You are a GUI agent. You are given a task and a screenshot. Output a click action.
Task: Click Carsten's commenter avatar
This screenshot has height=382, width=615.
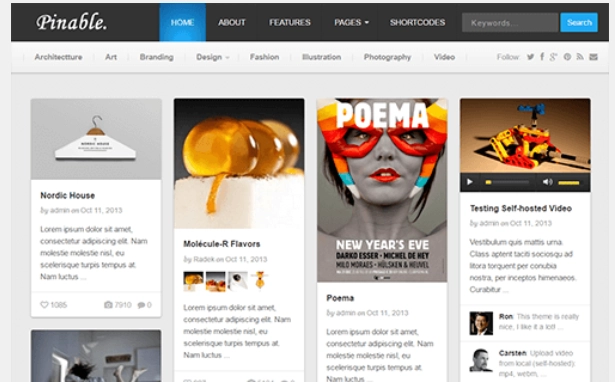(x=481, y=360)
